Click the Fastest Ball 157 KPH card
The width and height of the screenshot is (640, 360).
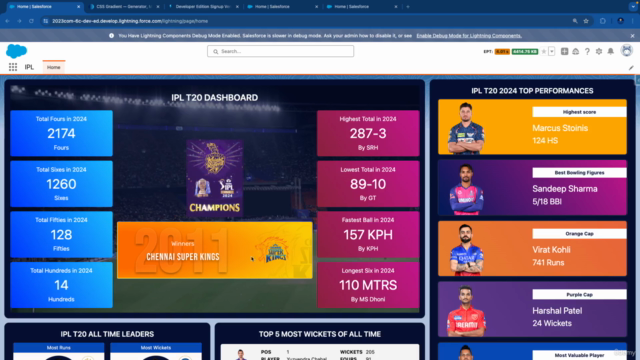coord(368,234)
